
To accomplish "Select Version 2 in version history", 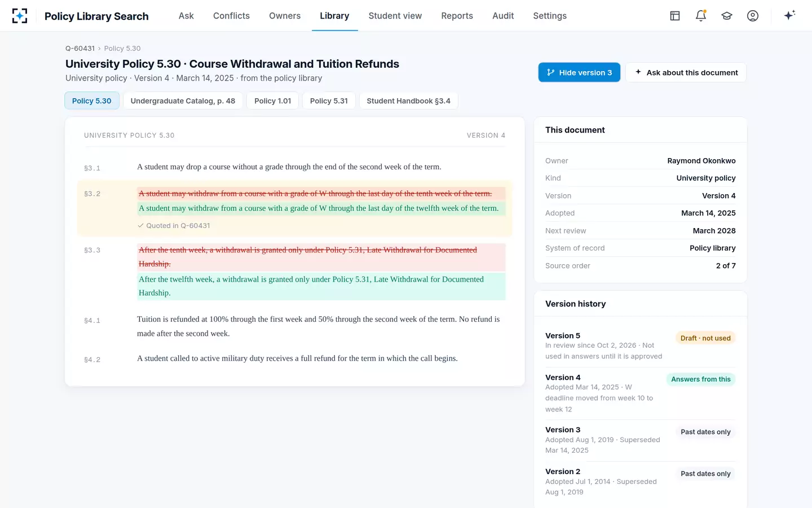I will point(640,483).
